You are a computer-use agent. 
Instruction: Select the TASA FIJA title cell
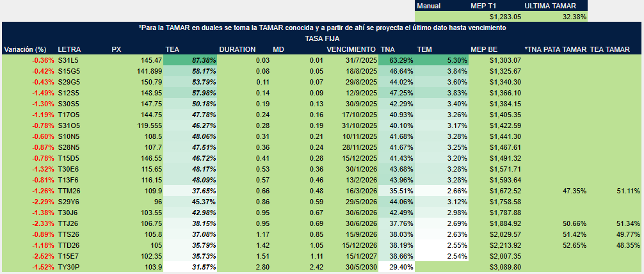322,38
